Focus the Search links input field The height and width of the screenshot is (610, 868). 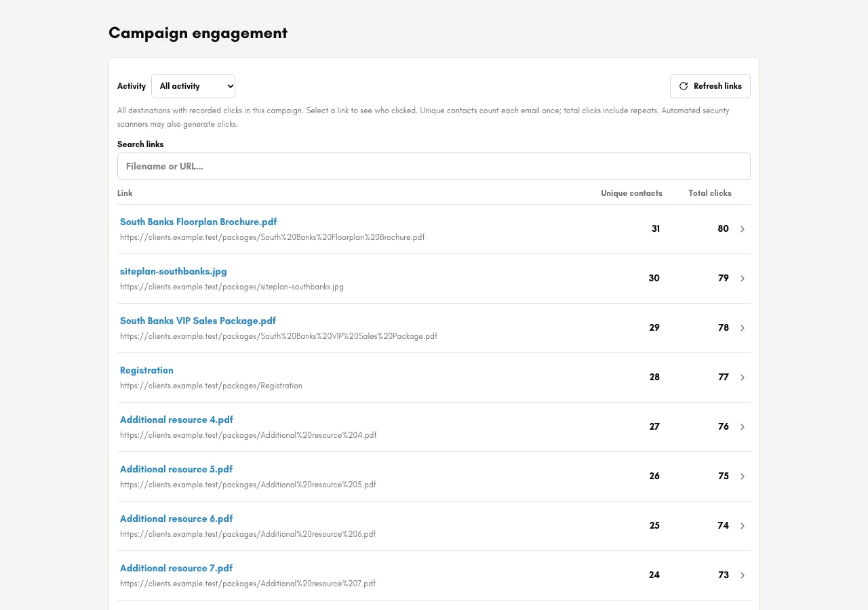point(434,166)
